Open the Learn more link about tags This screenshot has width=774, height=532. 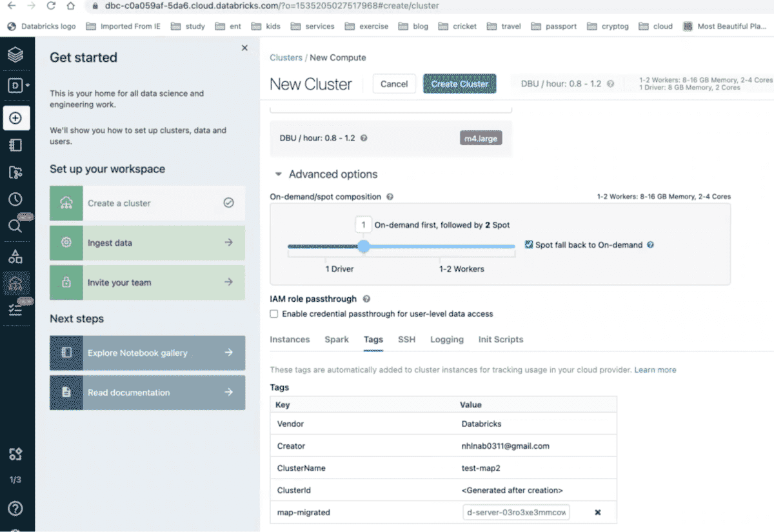(655, 370)
